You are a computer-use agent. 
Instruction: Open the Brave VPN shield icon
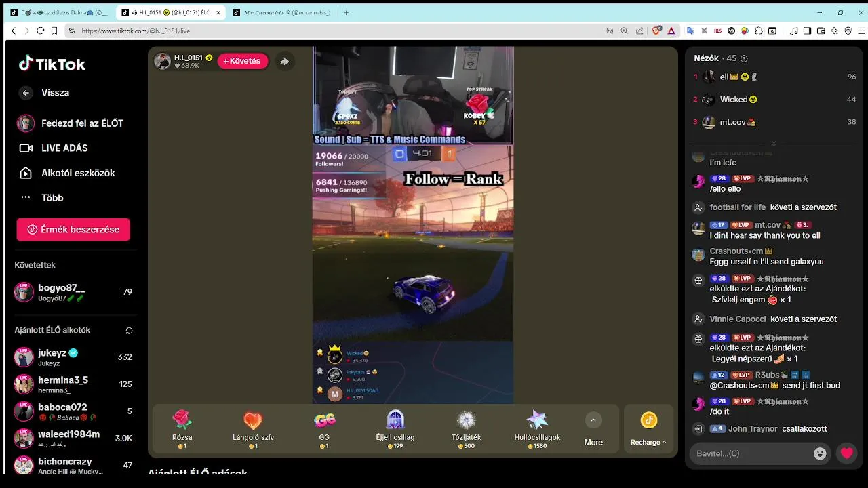(848, 30)
